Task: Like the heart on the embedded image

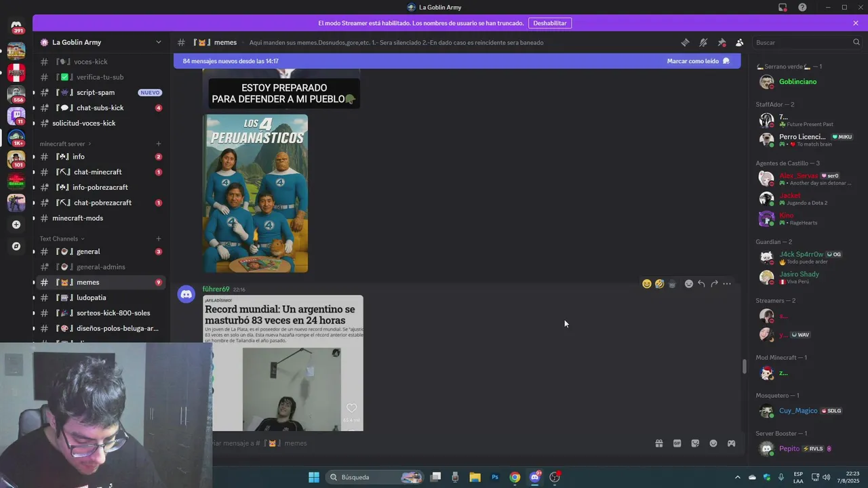Action: pos(351,408)
